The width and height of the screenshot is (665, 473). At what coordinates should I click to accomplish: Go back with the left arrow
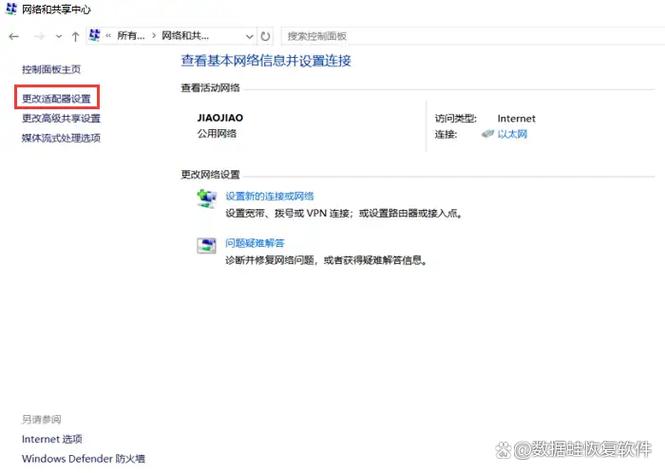[14, 36]
